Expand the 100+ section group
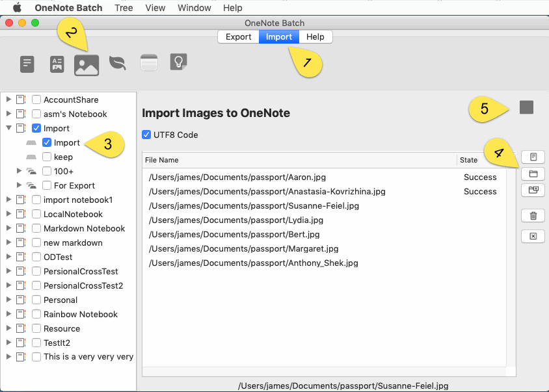 (20, 171)
